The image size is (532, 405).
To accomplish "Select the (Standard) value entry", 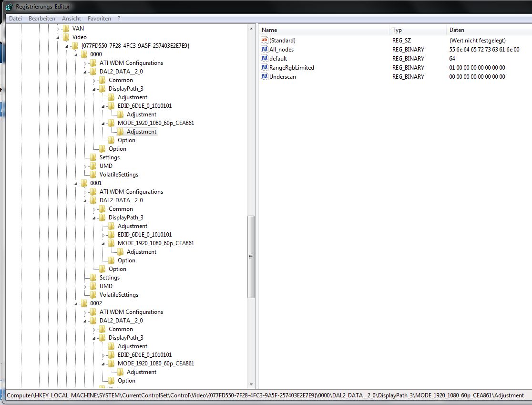I will 282,41.
